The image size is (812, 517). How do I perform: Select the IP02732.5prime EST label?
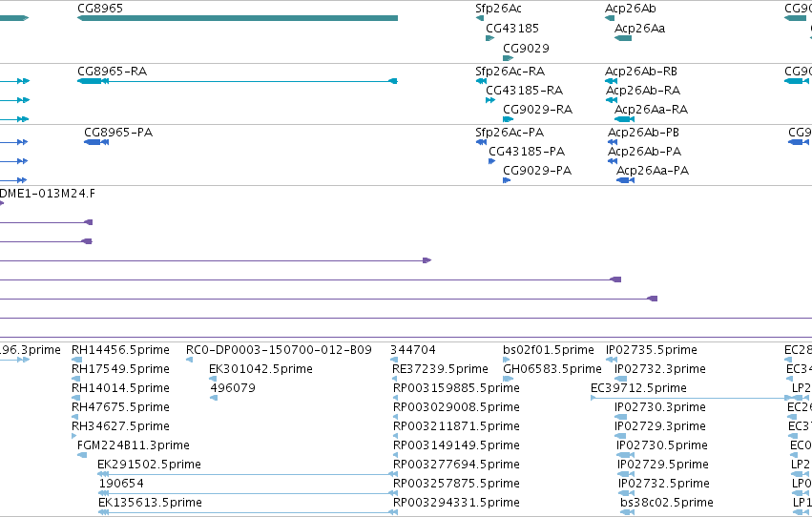tap(664, 484)
